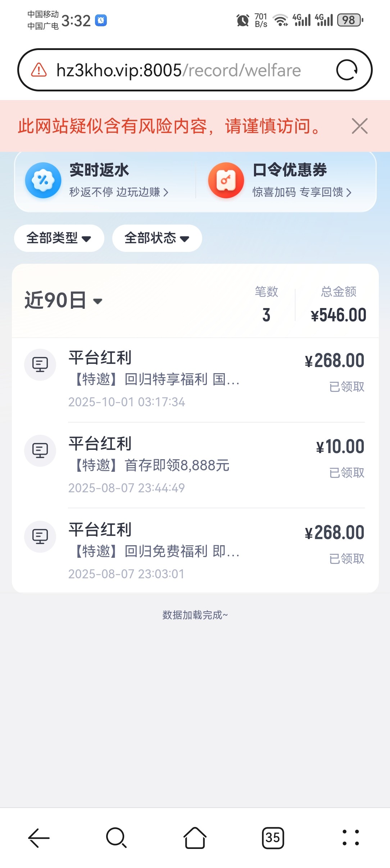Open the browser four-dot menu
This screenshot has height=868, width=390.
coord(350,838)
